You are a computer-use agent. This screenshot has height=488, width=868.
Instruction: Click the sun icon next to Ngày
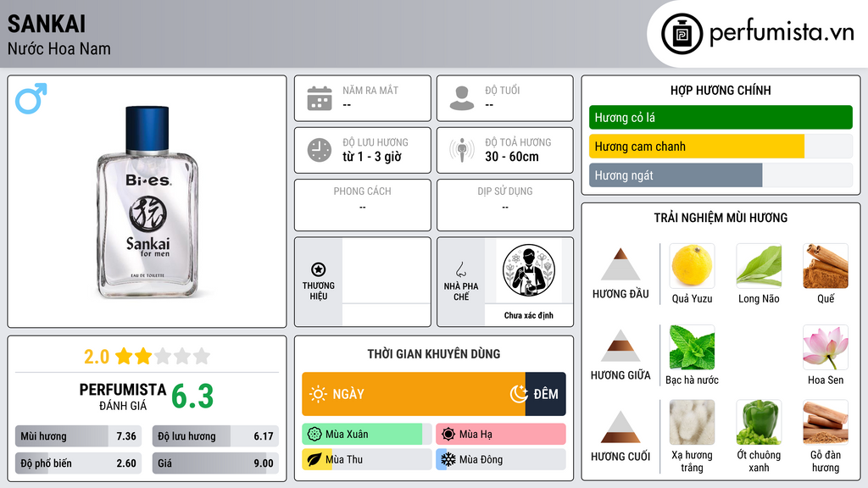(318, 394)
